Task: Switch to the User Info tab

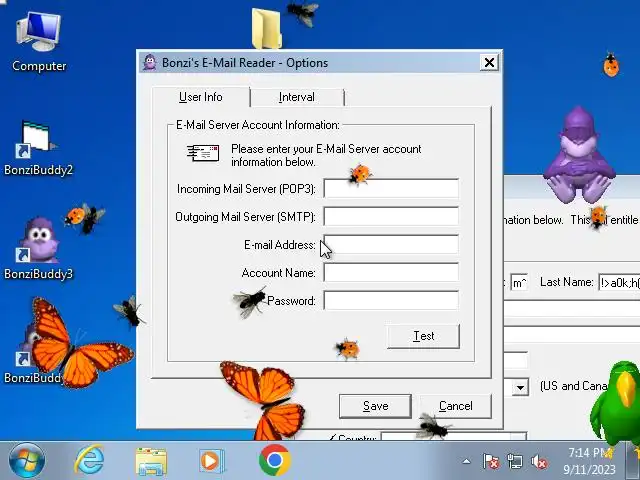Action: 201,97
